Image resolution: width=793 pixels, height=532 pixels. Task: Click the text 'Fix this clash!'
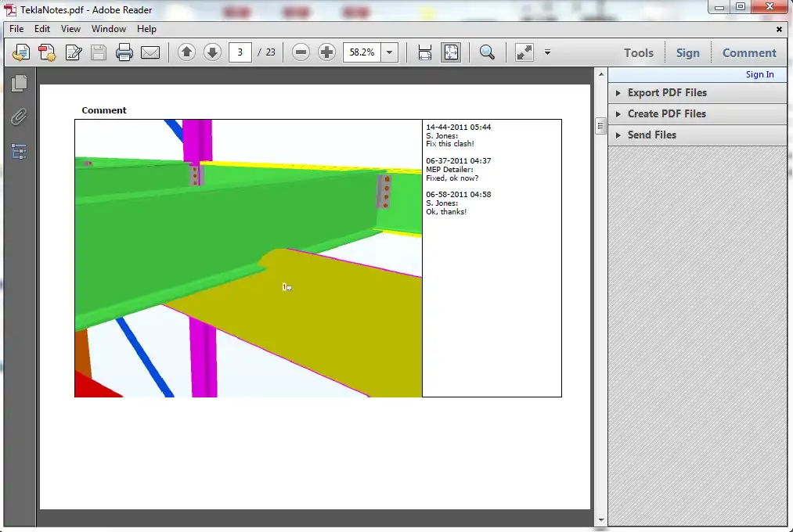[x=449, y=144]
